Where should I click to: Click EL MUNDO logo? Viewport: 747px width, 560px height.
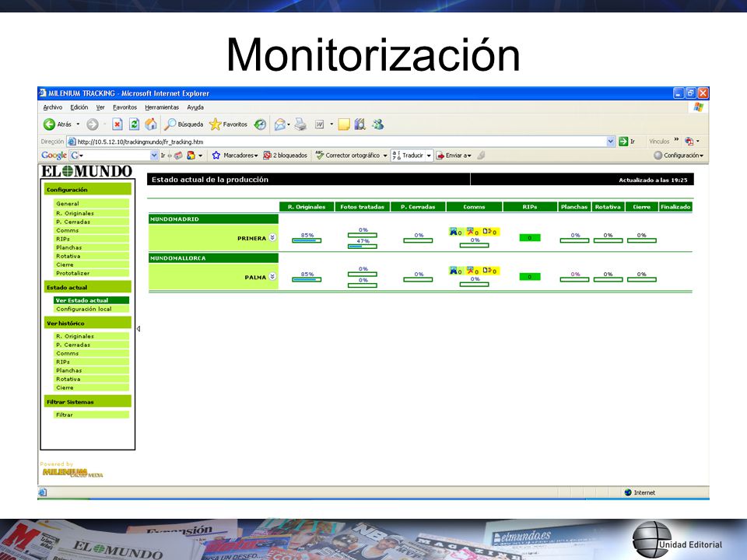86,171
